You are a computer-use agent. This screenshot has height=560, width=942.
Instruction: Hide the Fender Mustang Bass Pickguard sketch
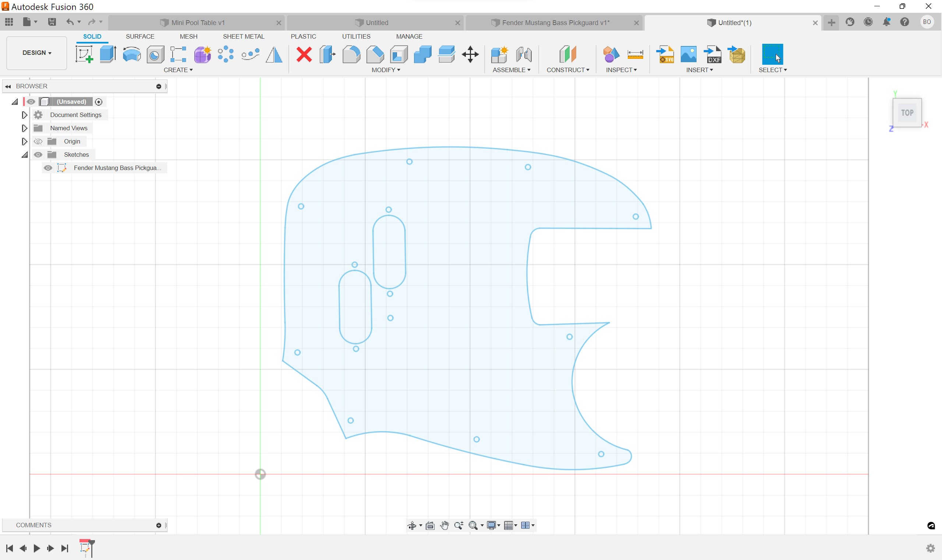coord(47,167)
